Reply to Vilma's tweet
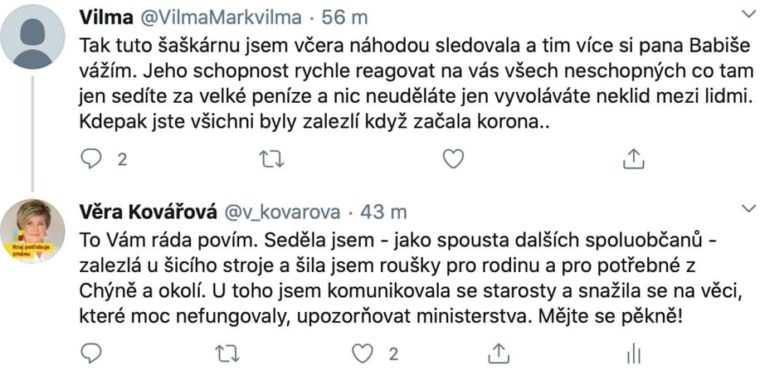This screenshot has width=760, height=380. (x=90, y=159)
